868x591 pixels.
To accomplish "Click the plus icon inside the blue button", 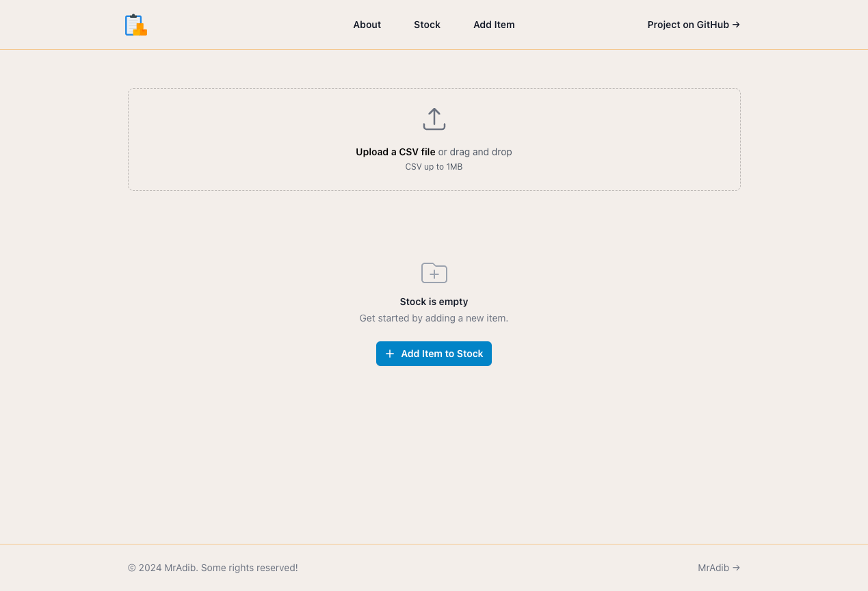I will [389, 354].
